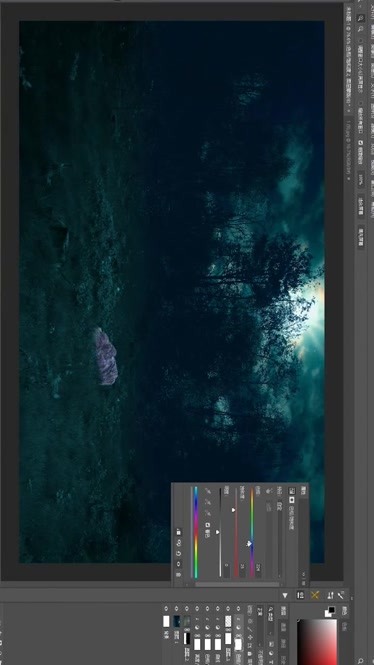Click the clip-to-layer icon in Properties panel
Image resolution: width=374 pixels, height=665 pixels.
click(x=179, y=532)
